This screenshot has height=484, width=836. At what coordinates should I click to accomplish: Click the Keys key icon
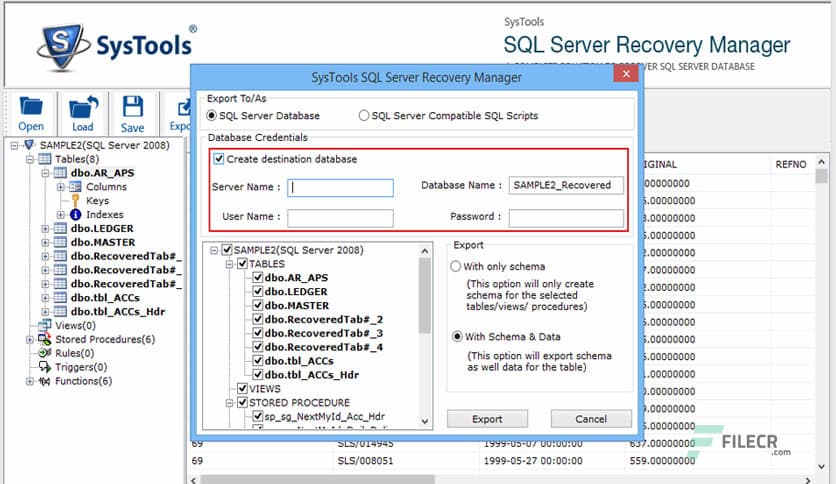pyautogui.click(x=75, y=200)
